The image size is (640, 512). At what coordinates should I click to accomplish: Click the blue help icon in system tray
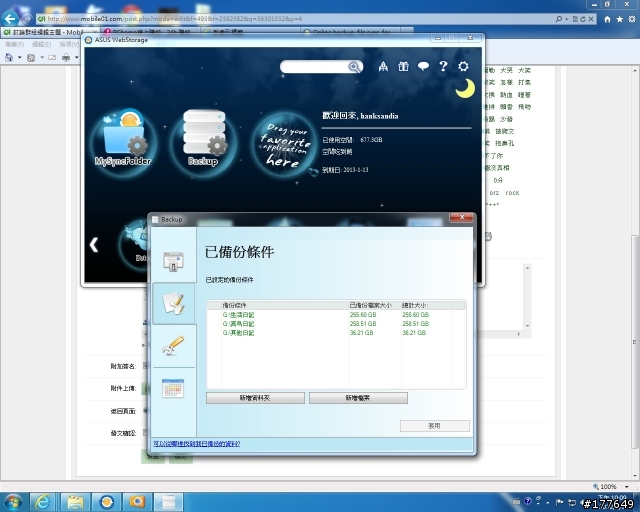point(527,501)
